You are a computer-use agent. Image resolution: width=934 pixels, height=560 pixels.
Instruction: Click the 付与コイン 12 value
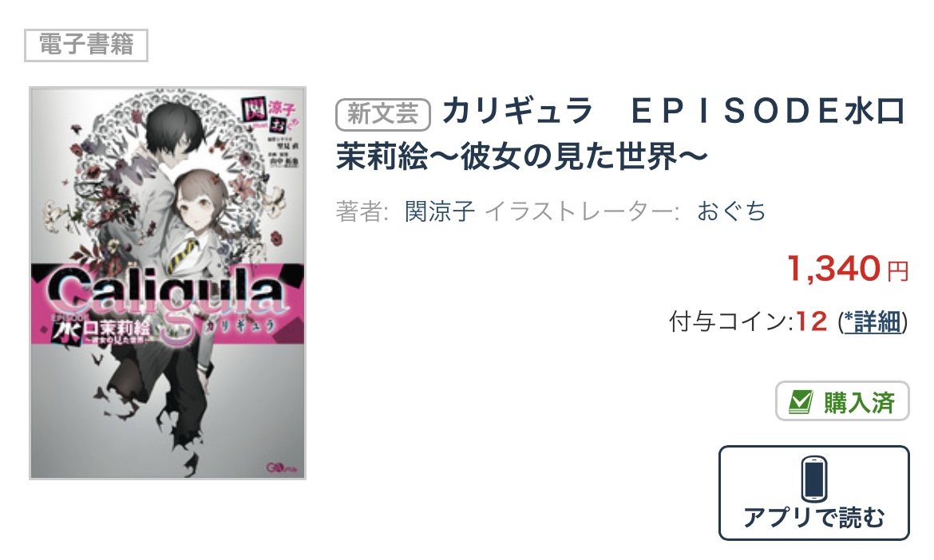pyautogui.click(x=811, y=322)
